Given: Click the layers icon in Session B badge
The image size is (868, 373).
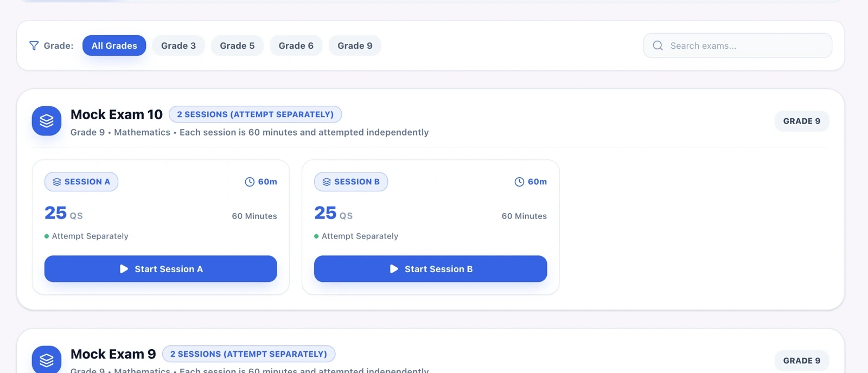Looking at the screenshot, I should 327,182.
